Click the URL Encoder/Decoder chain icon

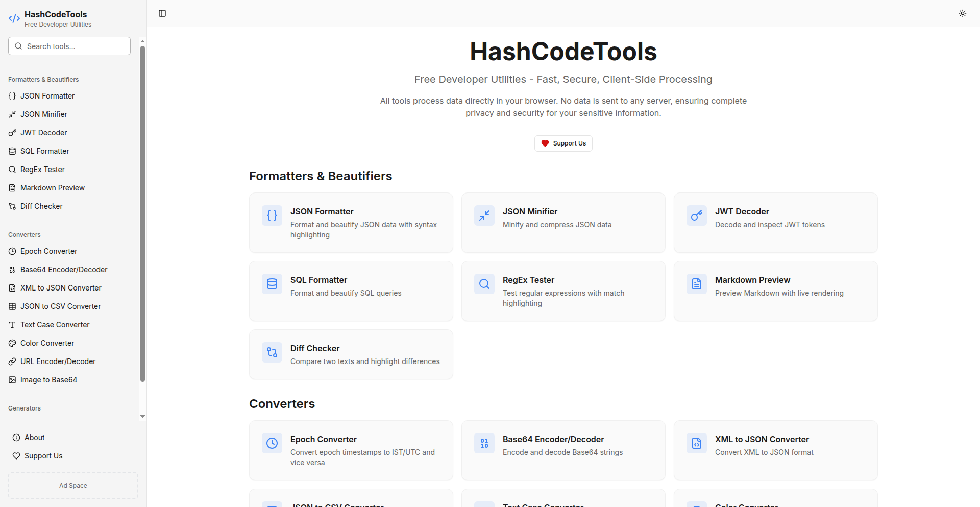pyautogui.click(x=12, y=361)
